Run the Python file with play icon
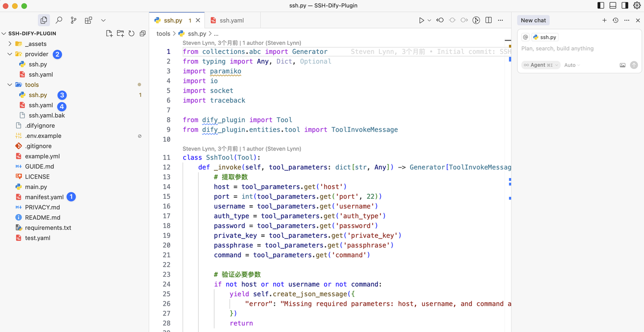644x332 pixels. point(422,20)
